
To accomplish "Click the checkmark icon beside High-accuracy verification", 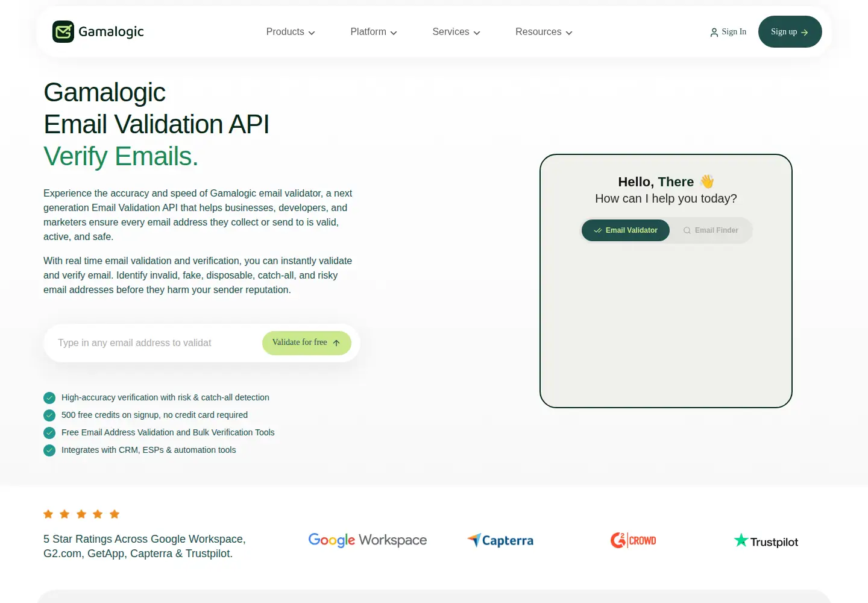I will click(x=49, y=398).
